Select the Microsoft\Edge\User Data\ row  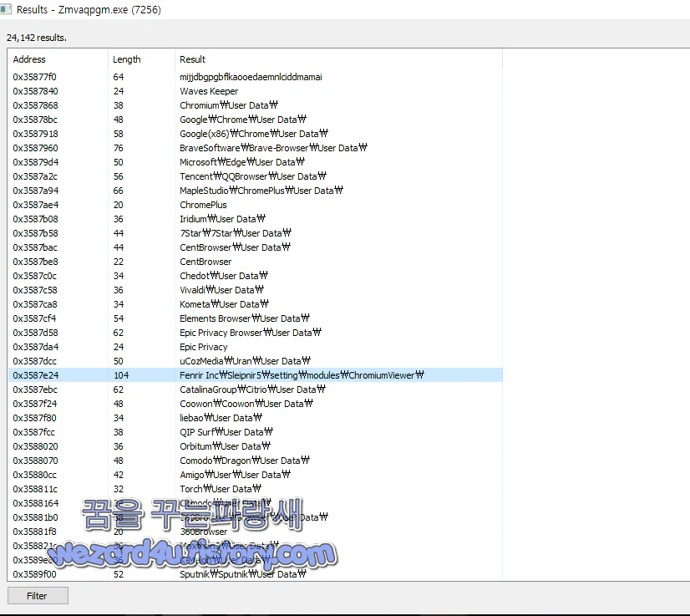(256, 162)
